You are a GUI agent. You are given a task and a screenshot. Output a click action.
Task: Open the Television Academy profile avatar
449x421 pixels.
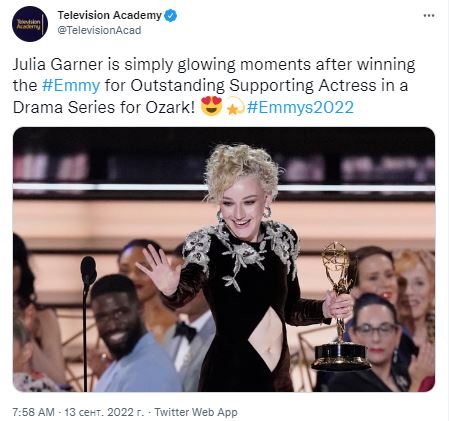30,24
